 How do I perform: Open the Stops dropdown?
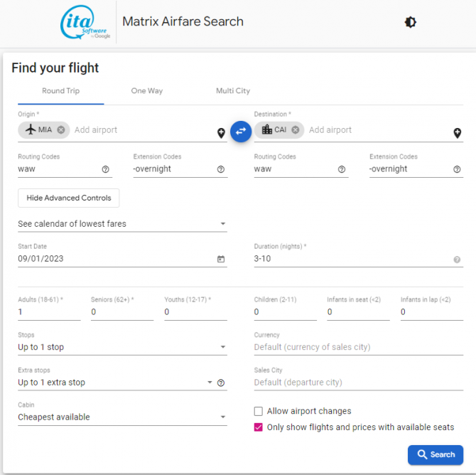[122, 347]
